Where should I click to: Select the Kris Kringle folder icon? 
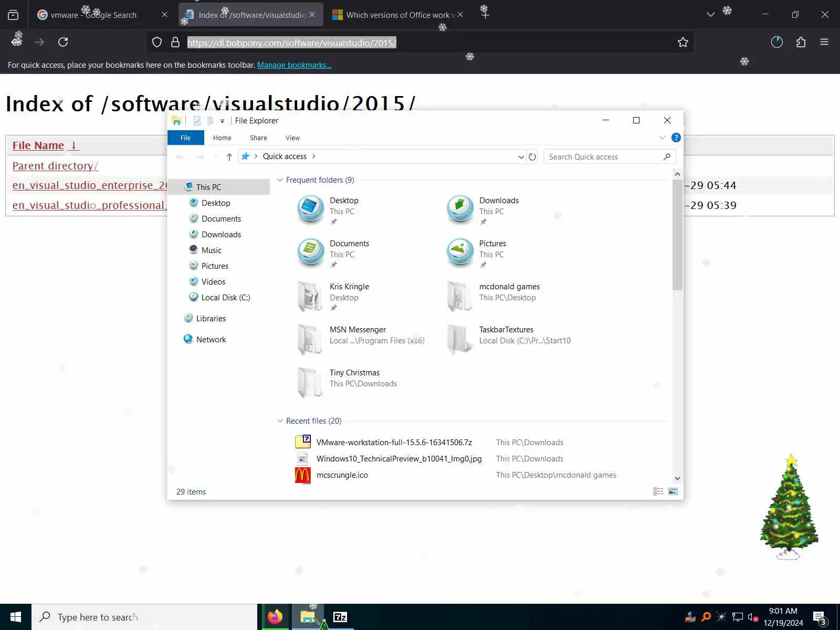pyautogui.click(x=310, y=295)
